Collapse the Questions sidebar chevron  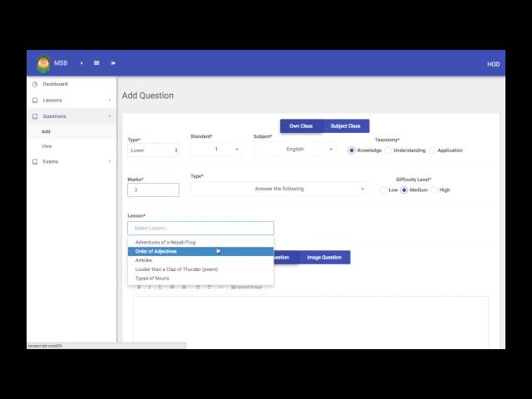tap(110, 116)
